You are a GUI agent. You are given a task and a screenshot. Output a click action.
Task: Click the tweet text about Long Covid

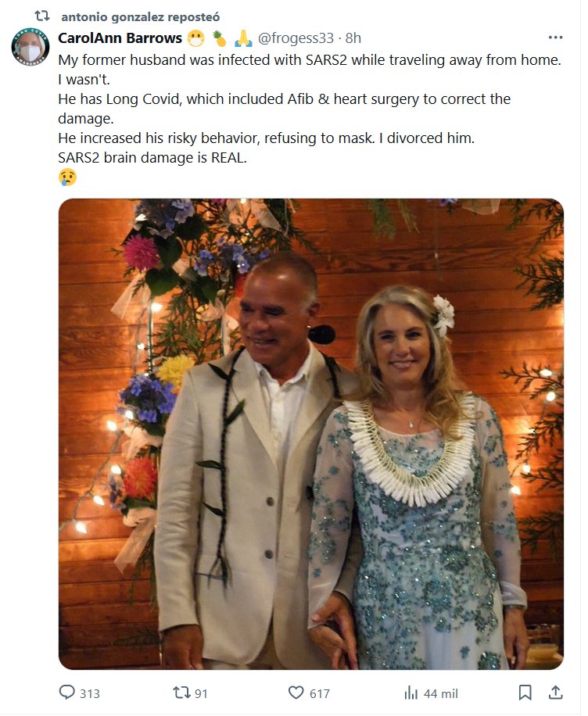285,100
